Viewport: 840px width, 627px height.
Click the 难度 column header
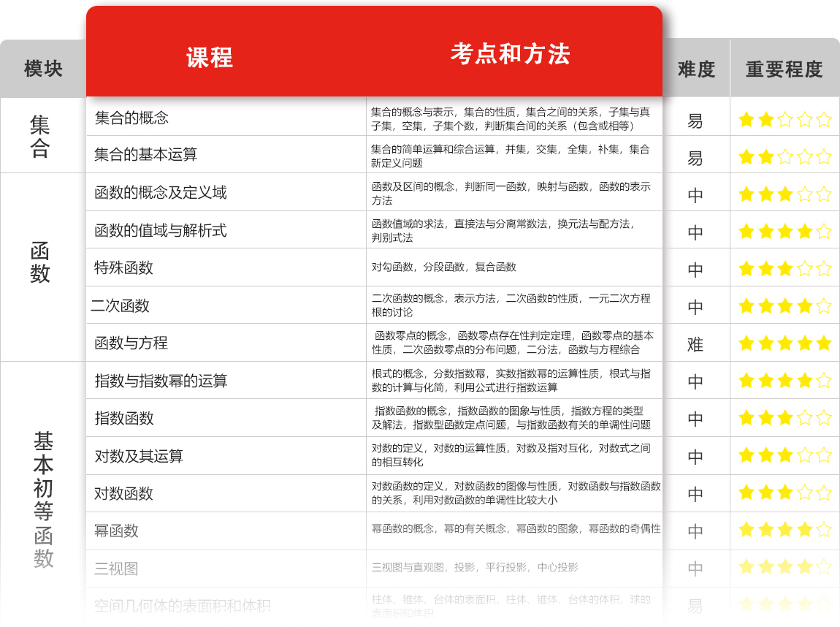click(696, 69)
